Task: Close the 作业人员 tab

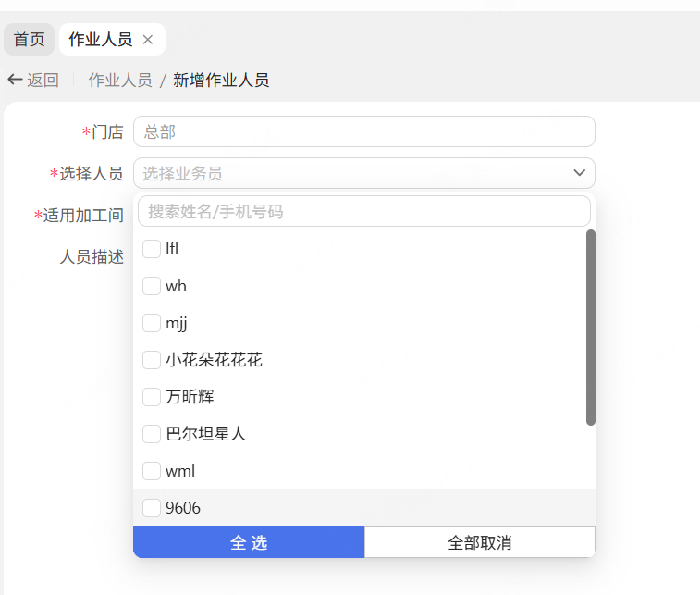Action: point(148,40)
